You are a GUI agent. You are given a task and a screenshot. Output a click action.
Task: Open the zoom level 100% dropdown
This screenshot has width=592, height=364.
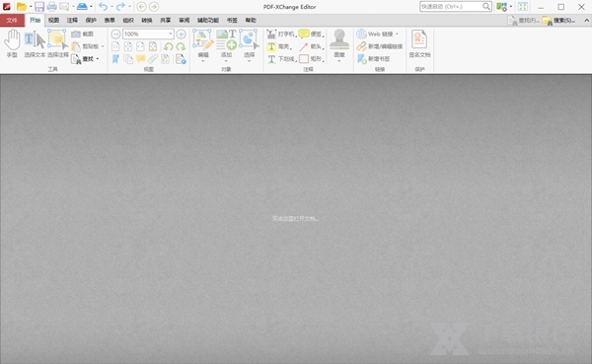click(x=171, y=34)
